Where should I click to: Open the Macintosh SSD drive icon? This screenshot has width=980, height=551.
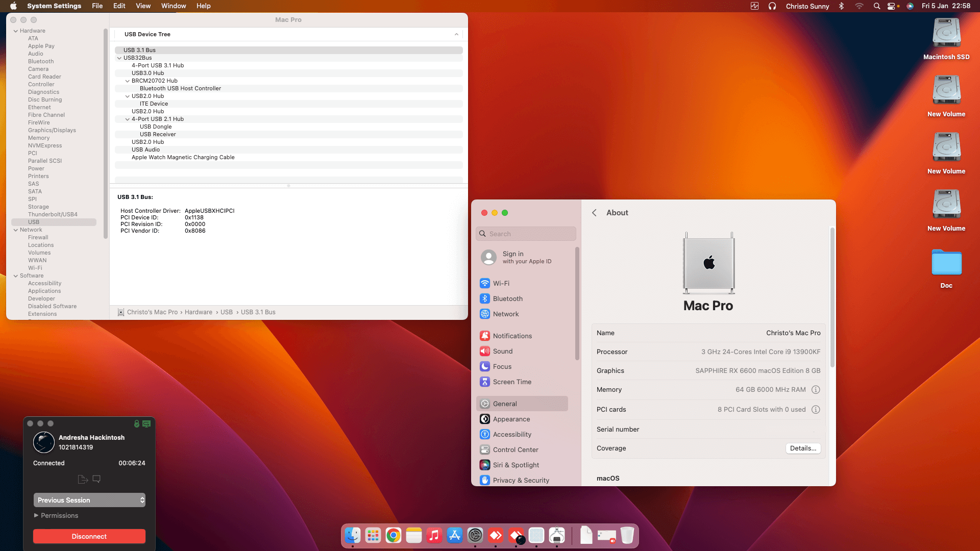[x=946, y=34]
